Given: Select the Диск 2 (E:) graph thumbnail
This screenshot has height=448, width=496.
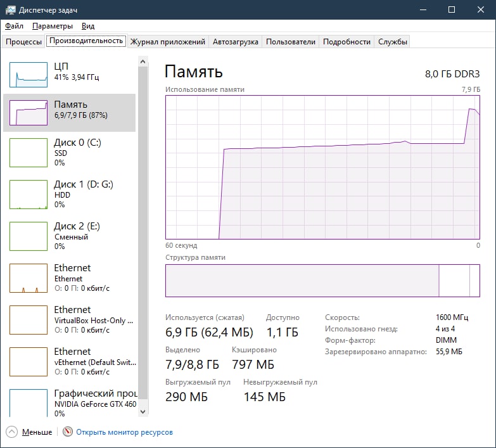Looking at the screenshot, I should [x=29, y=236].
